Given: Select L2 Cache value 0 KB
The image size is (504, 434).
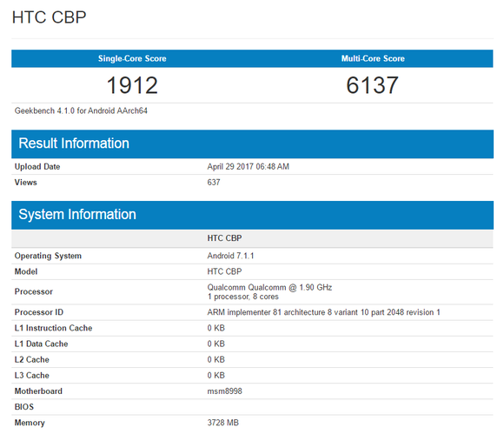Looking at the screenshot, I should (216, 360).
